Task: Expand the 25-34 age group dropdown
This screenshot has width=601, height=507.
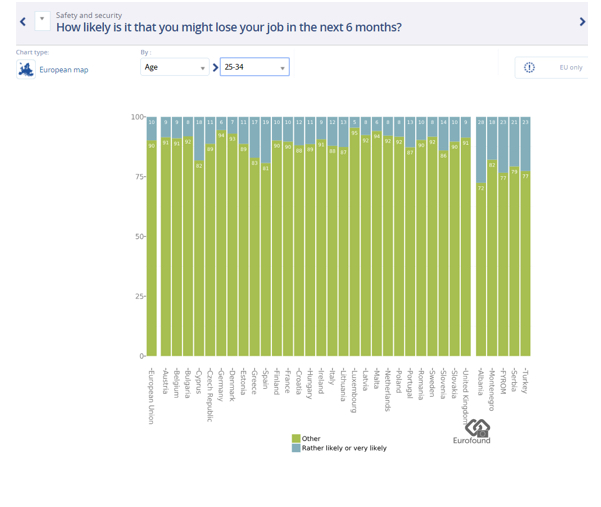Action: (x=254, y=67)
